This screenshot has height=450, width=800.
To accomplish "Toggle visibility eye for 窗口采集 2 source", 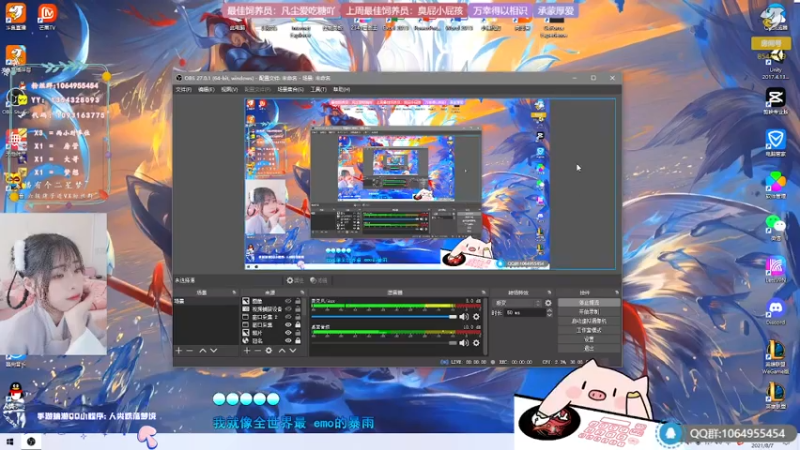I will coord(288,317).
